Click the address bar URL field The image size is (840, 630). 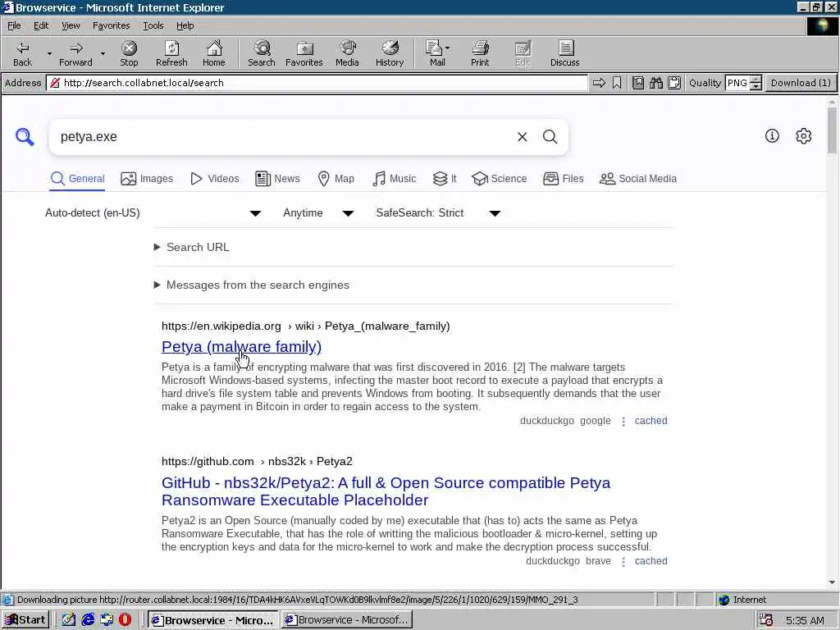317,83
